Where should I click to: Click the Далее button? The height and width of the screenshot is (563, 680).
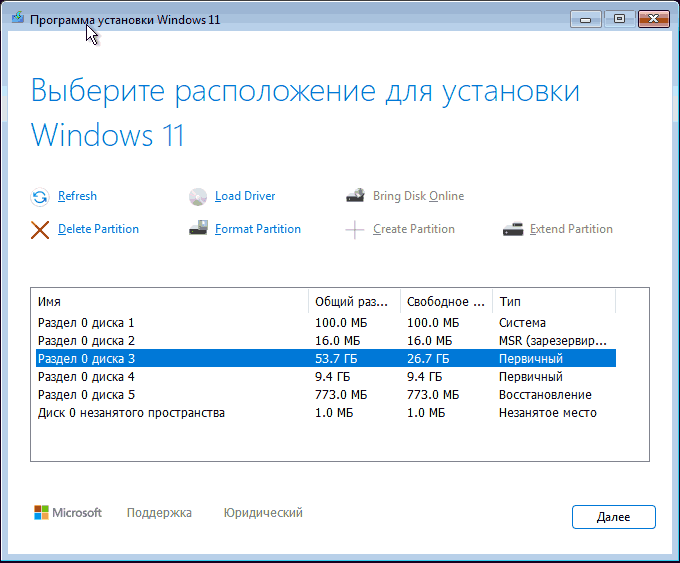614,517
